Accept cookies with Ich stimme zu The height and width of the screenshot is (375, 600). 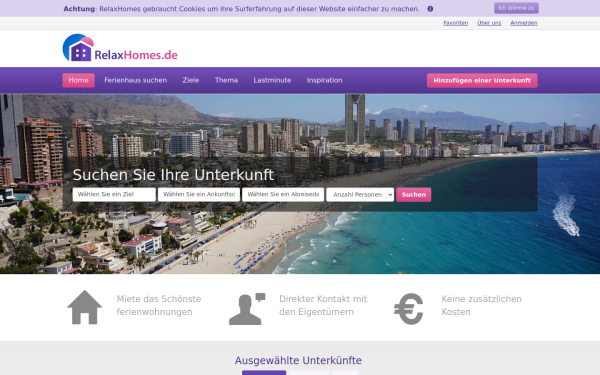(x=516, y=8)
